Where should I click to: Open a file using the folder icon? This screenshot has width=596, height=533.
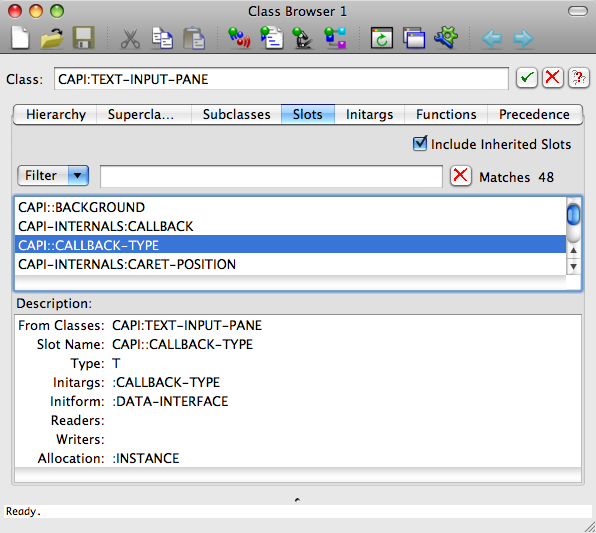[52, 38]
